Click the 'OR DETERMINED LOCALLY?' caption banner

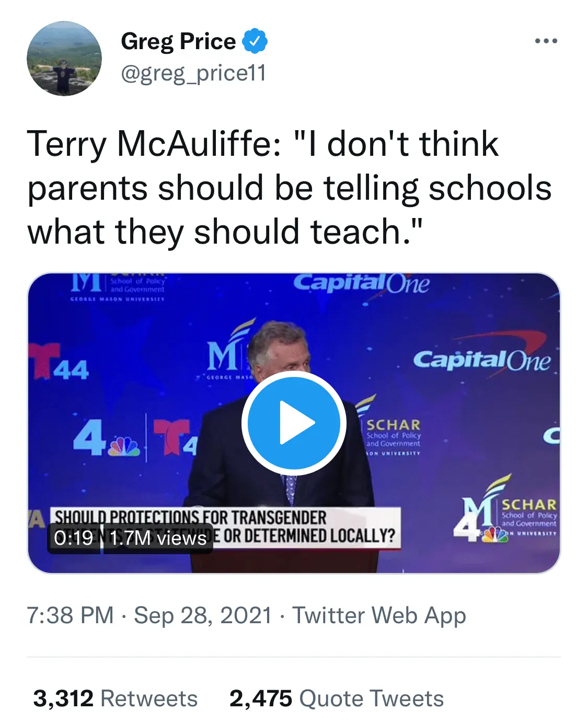[x=309, y=536]
